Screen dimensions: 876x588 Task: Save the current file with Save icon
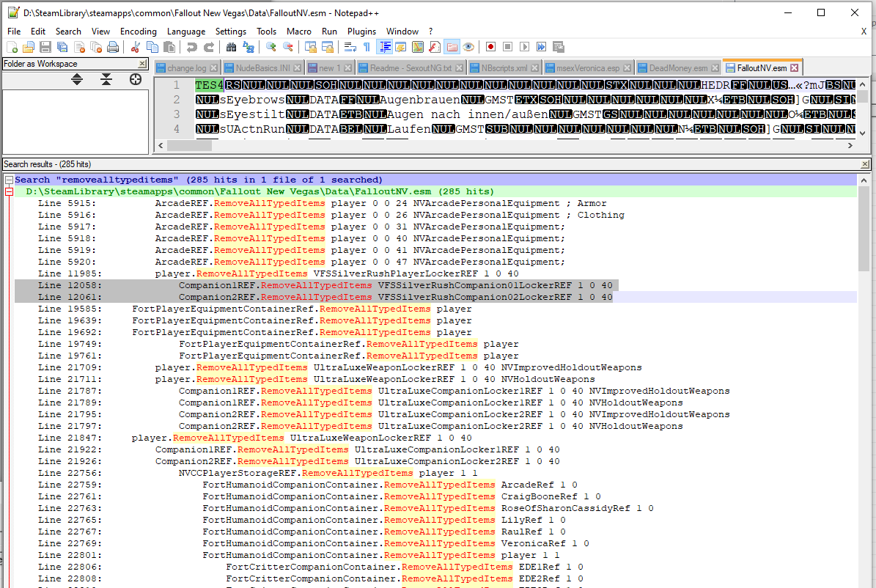point(45,47)
